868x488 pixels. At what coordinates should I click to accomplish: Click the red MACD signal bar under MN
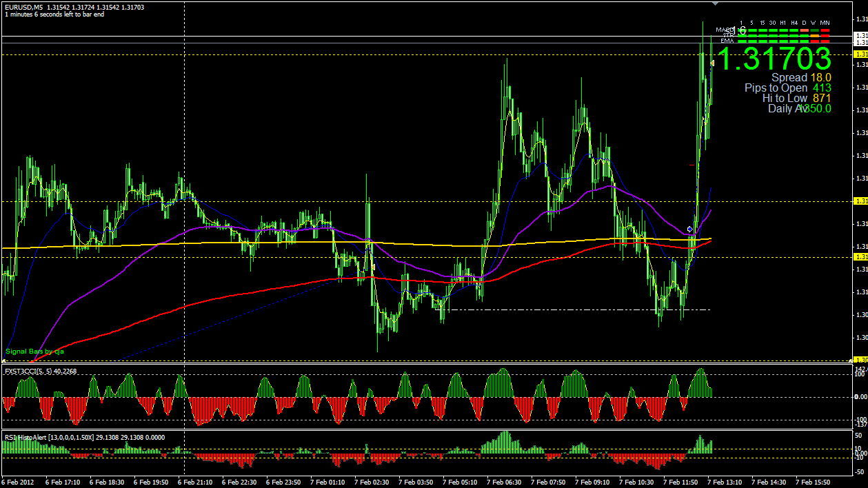[825, 30]
